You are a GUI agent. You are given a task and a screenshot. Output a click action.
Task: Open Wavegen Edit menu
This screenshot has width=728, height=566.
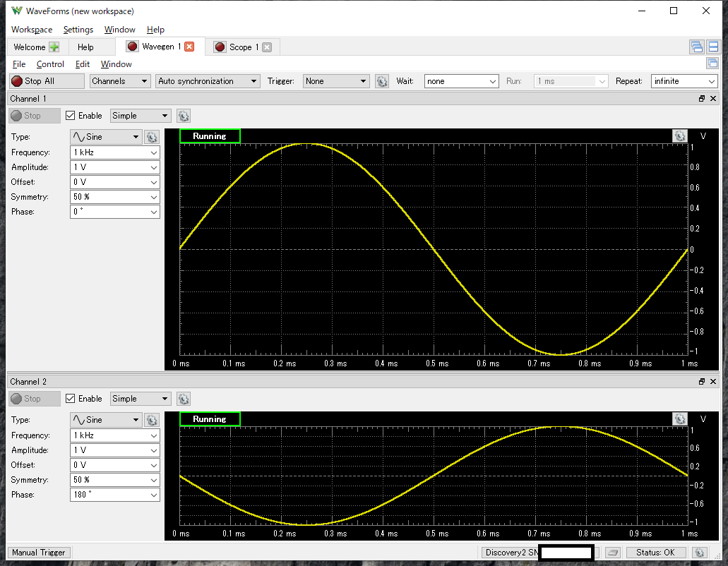pos(82,64)
